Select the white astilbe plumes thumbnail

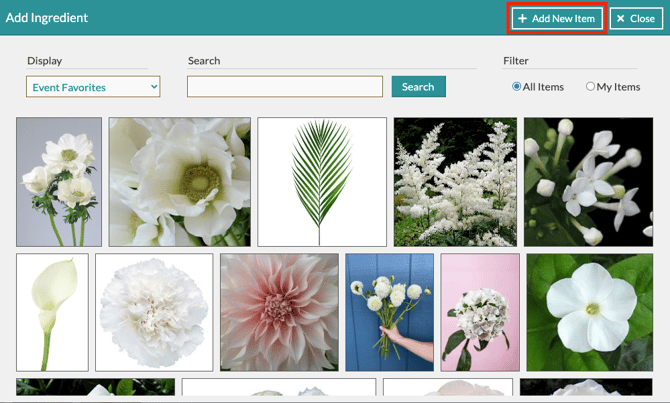click(455, 182)
